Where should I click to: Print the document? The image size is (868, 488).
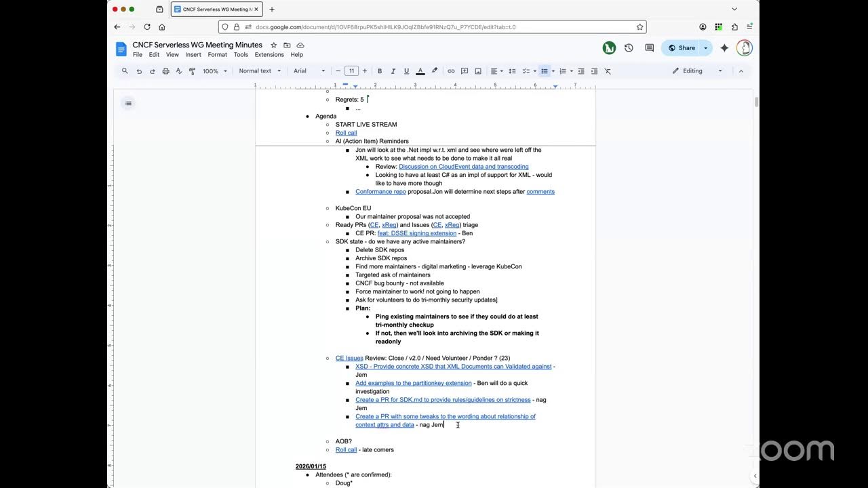coord(165,70)
